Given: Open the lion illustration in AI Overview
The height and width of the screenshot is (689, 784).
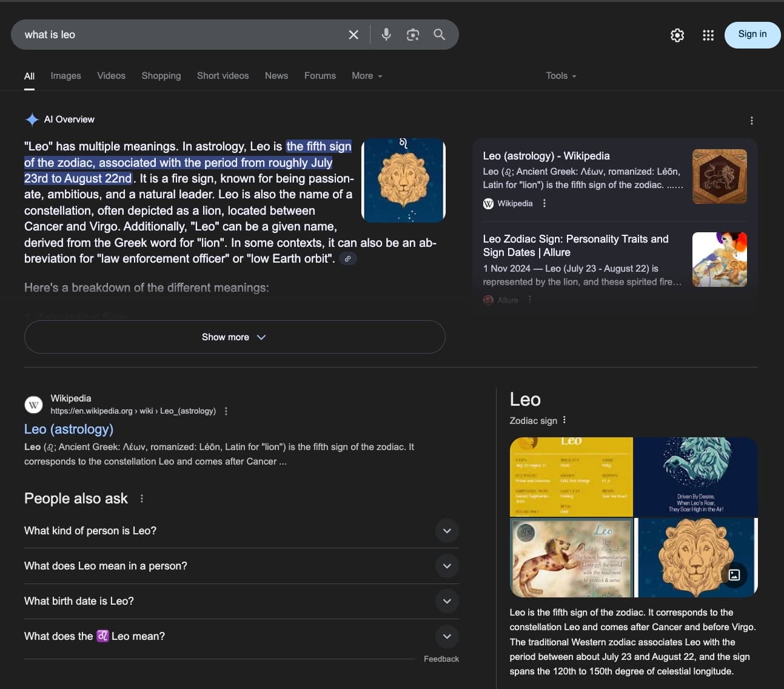Looking at the screenshot, I should tap(404, 180).
